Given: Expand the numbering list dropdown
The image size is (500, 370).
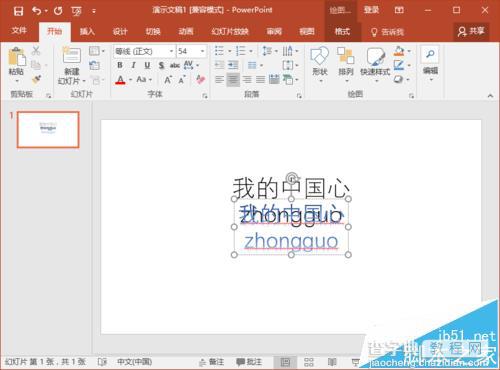Looking at the screenshot, I should tap(251, 51).
